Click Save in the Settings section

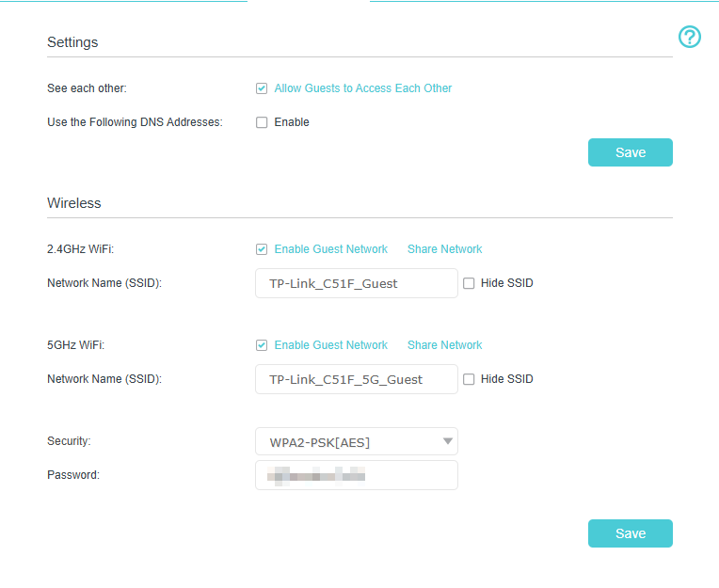[630, 152]
